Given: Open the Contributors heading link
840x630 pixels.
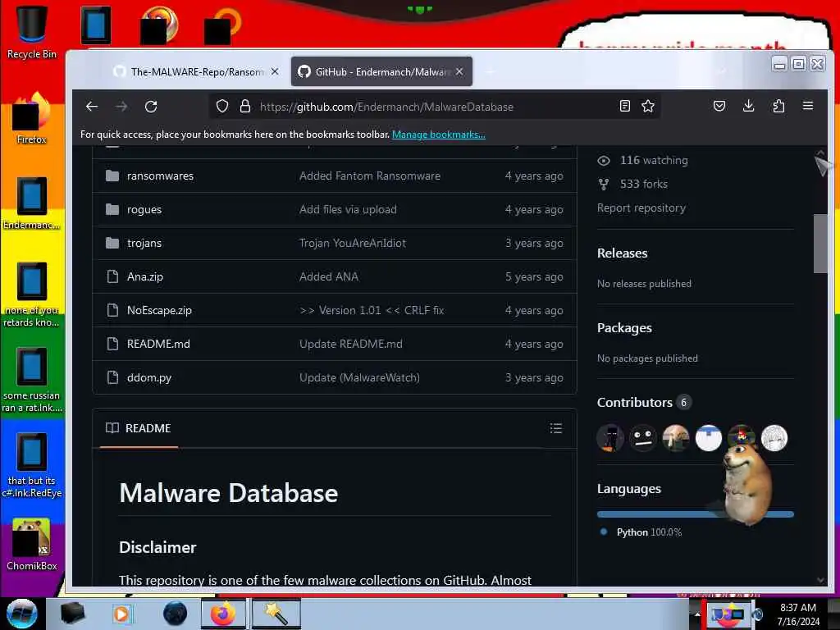Looking at the screenshot, I should point(634,402).
